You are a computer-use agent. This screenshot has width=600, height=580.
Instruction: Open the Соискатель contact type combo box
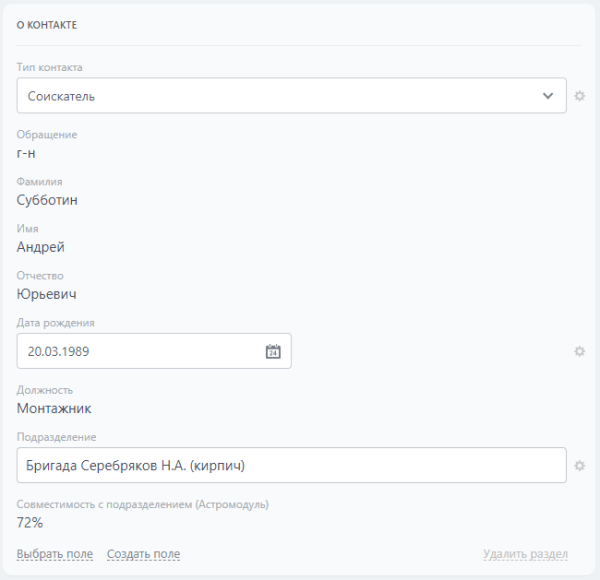pos(291,96)
